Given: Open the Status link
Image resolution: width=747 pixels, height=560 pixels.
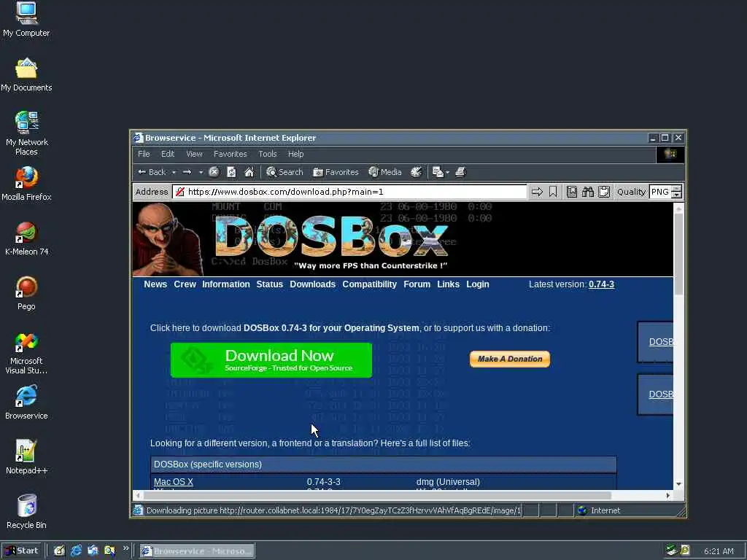Looking at the screenshot, I should point(270,284).
